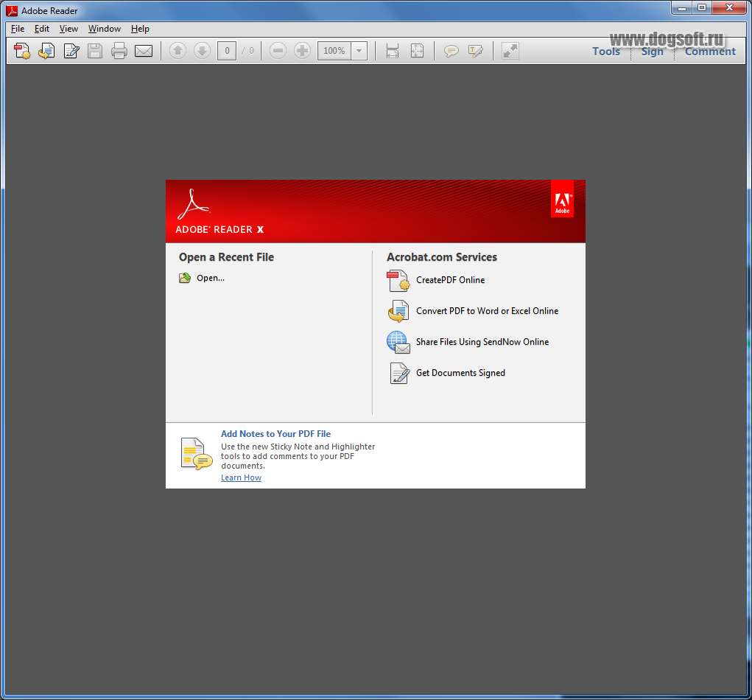Open the Sign pane
This screenshot has width=752, height=700.
[x=653, y=52]
